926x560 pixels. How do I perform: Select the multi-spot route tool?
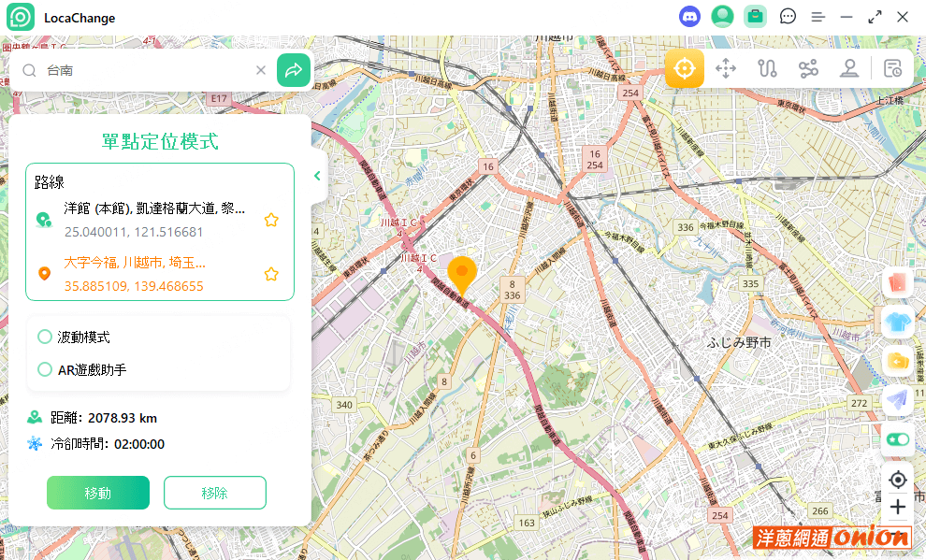coord(808,68)
